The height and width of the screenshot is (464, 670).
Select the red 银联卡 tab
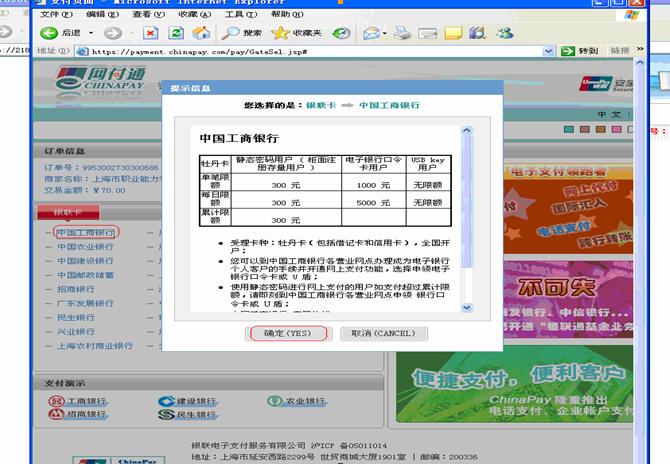(x=68, y=212)
